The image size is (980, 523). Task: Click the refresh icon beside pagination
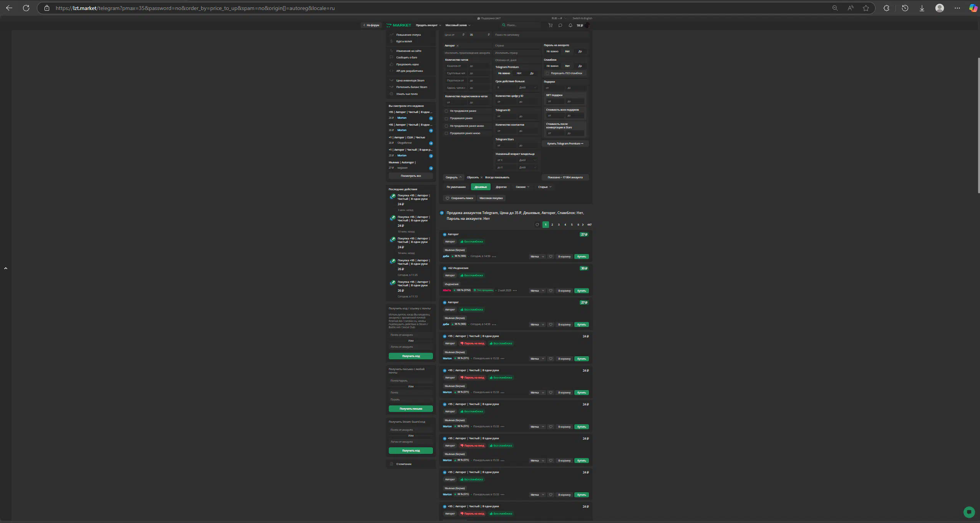pos(537,225)
